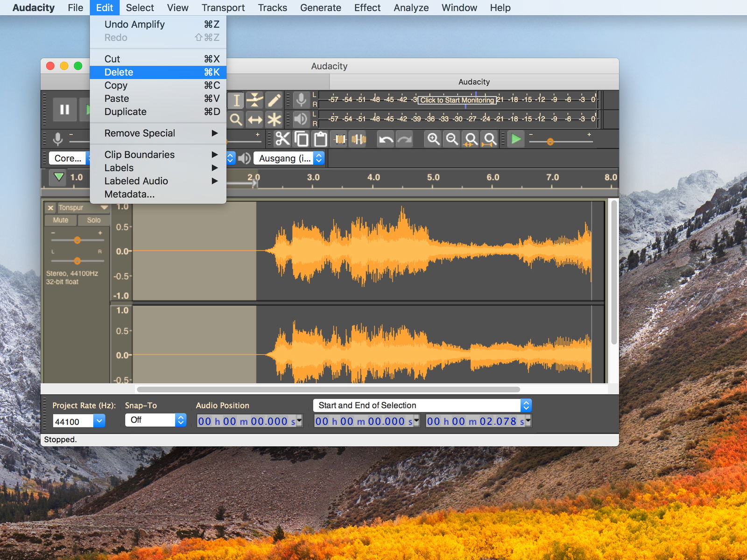Choose Copy from Edit menu
This screenshot has width=747, height=560.
pos(158,85)
